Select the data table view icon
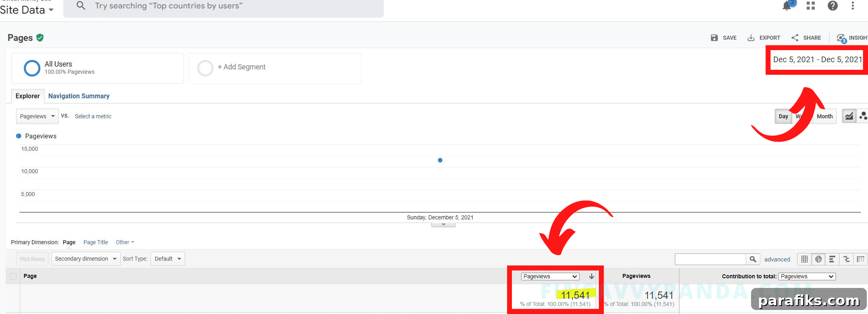Viewport: 868px width, 314px height. (x=804, y=259)
